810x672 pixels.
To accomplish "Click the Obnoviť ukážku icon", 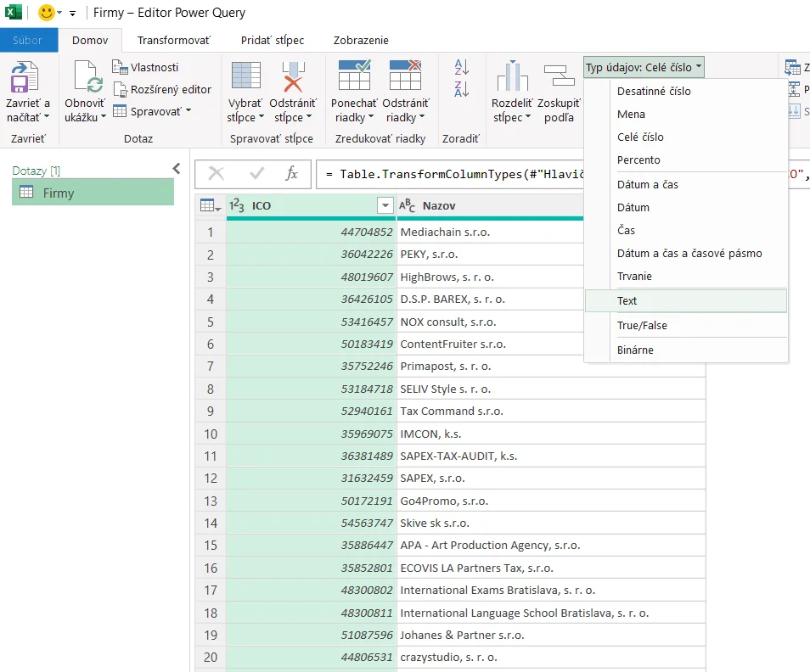I will click(x=87, y=77).
